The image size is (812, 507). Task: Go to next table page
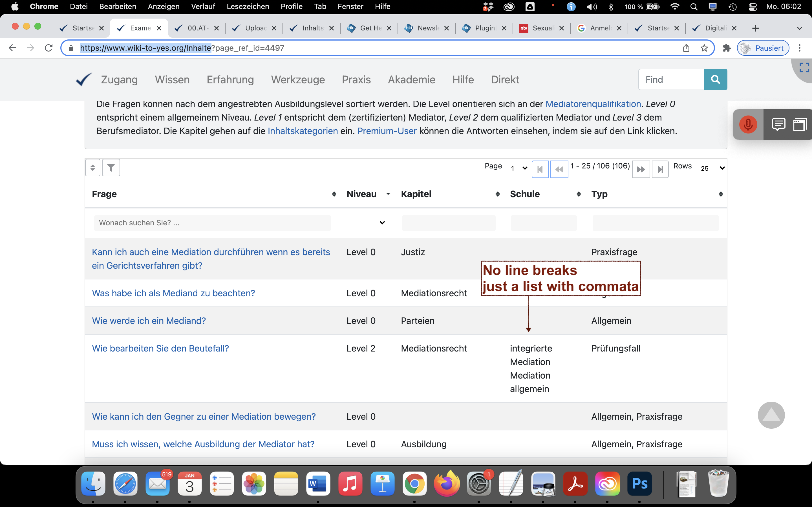pos(641,169)
